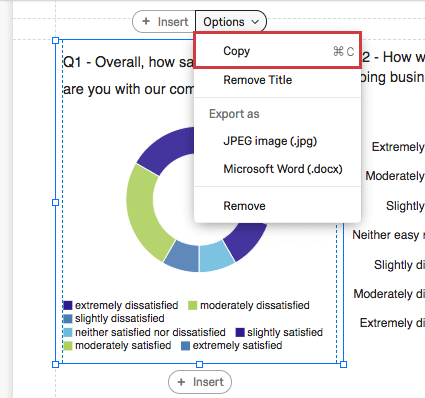Screen dimensions: 425x398
Task: Click plus icon in top Insert button
Action: coord(146,21)
